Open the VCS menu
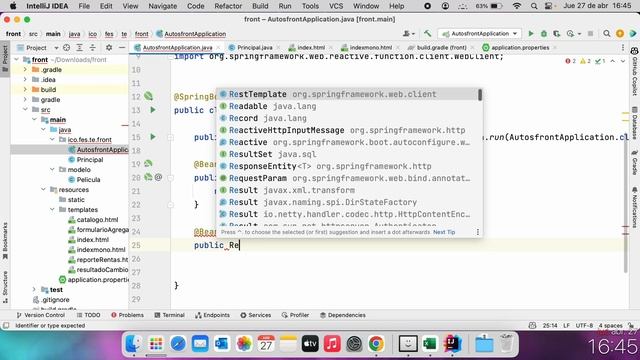 336,6
